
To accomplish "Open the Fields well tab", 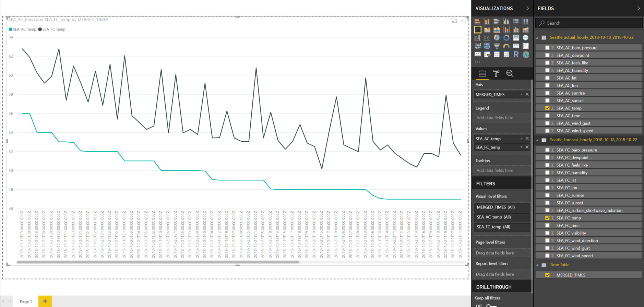I will [x=482, y=73].
